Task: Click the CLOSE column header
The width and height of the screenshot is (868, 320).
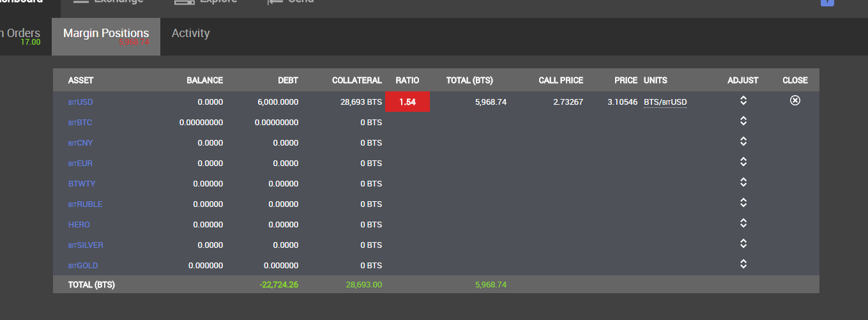Action: [x=795, y=80]
